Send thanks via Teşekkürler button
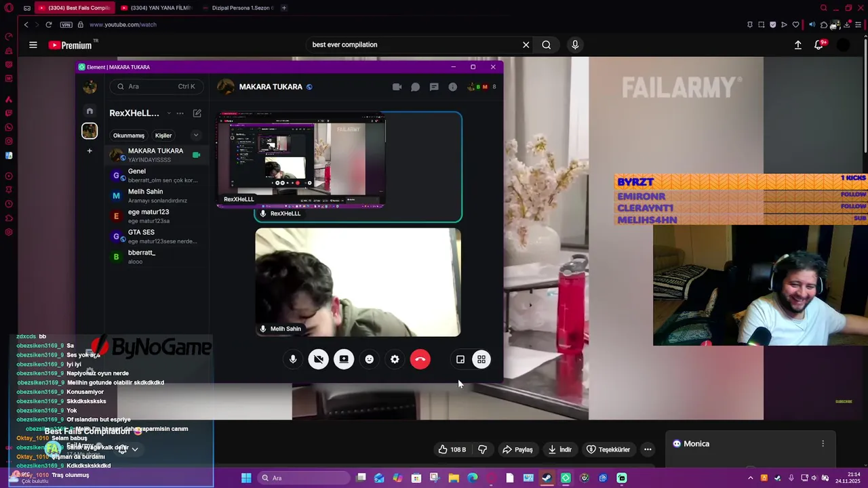 tap(608, 449)
